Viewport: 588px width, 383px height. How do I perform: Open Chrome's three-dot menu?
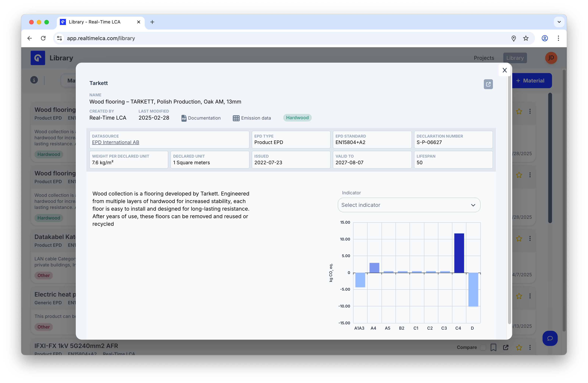pyautogui.click(x=558, y=38)
